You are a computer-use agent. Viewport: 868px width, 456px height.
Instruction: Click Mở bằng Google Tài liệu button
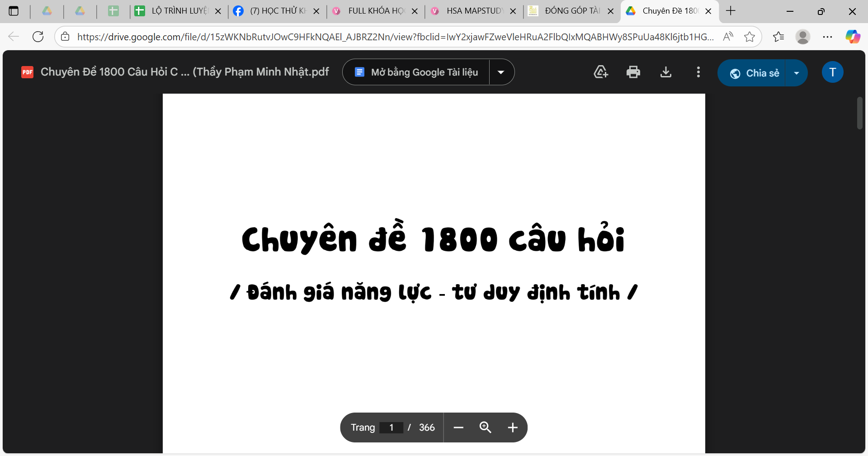tap(416, 72)
